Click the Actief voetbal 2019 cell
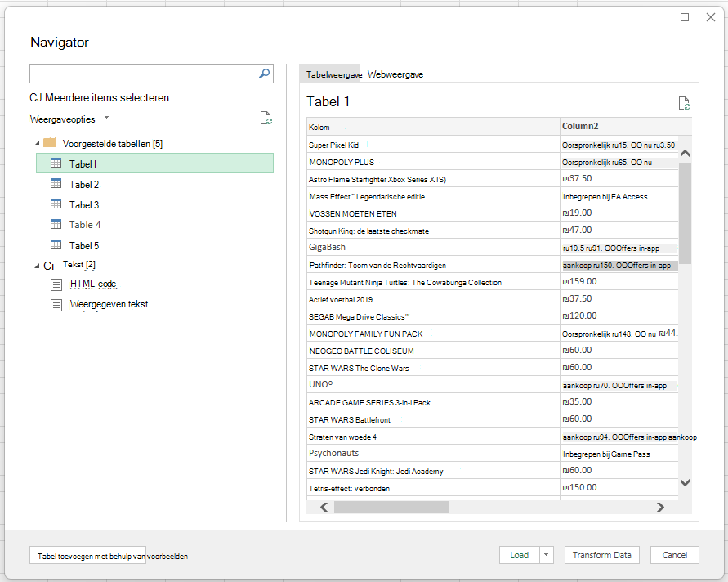 coord(433,300)
